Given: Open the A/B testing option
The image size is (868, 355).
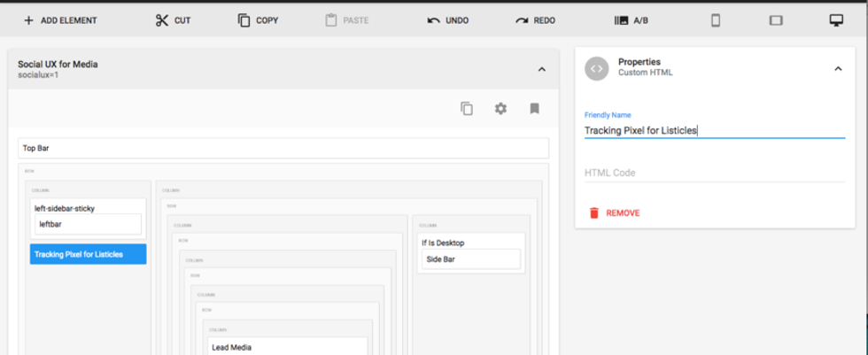Looking at the screenshot, I should (x=632, y=20).
